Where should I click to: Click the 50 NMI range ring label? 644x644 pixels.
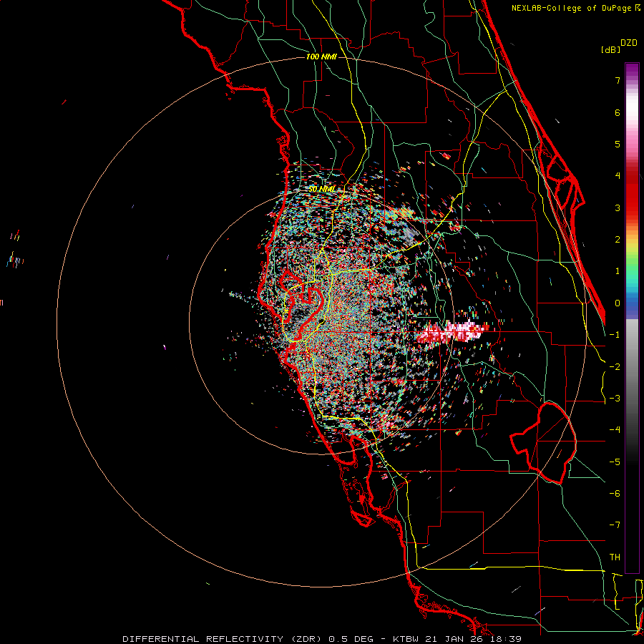[x=322, y=190]
